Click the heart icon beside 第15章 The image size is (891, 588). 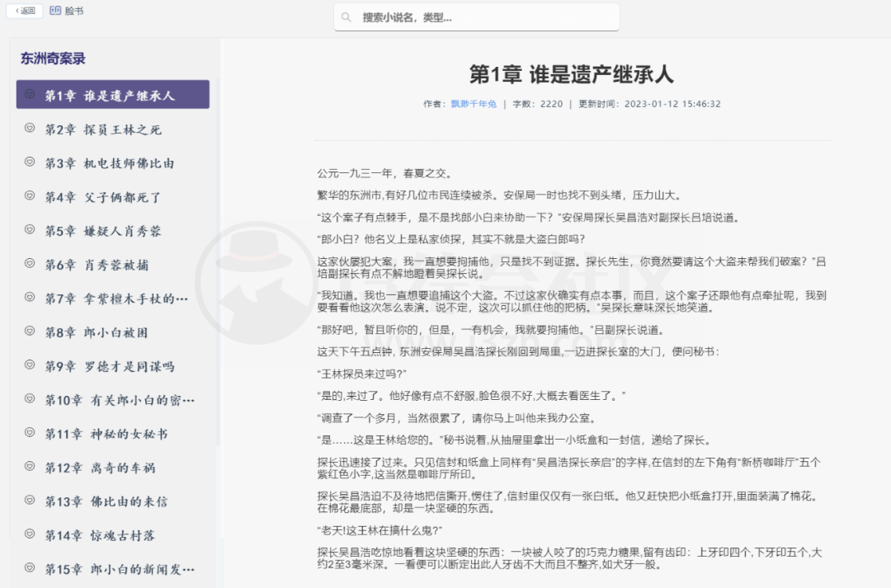click(31, 567)
